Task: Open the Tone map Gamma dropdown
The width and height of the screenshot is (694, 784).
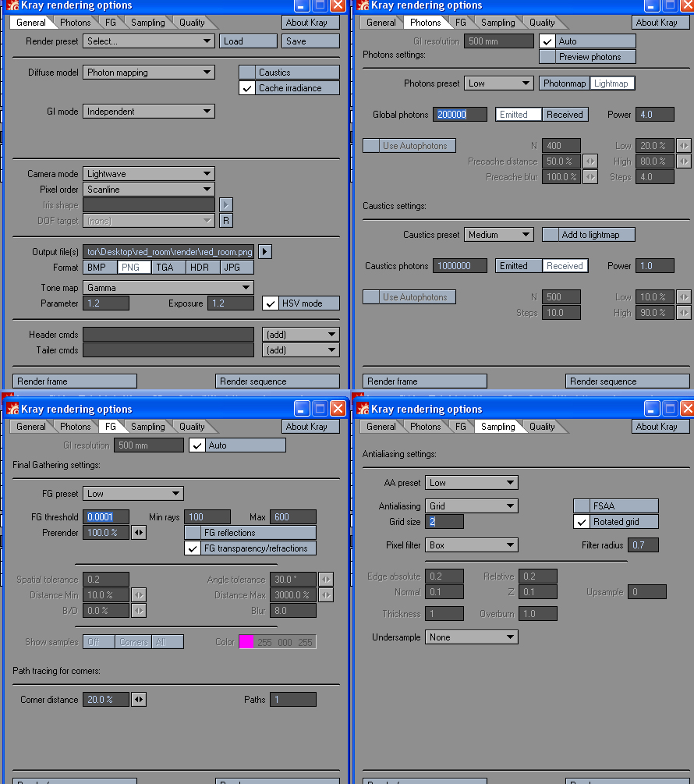Action: pyautogui.click(x=168, y=288)
